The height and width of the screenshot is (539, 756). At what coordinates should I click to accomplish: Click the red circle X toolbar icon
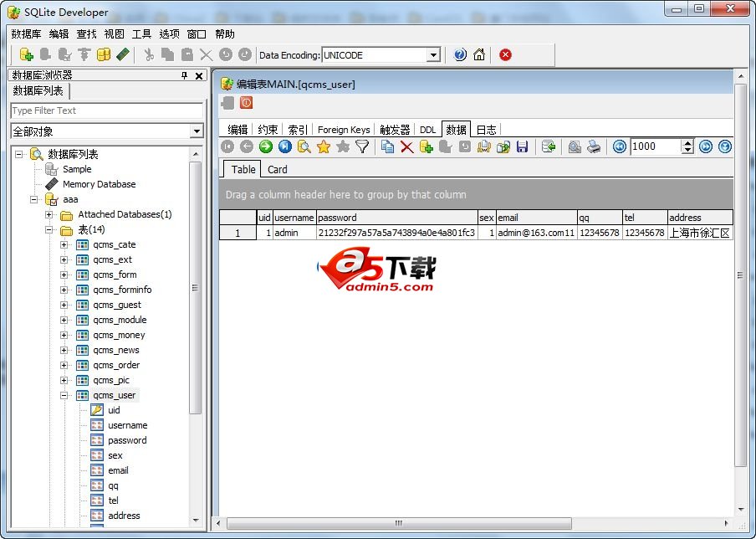[x=505, y=54]
